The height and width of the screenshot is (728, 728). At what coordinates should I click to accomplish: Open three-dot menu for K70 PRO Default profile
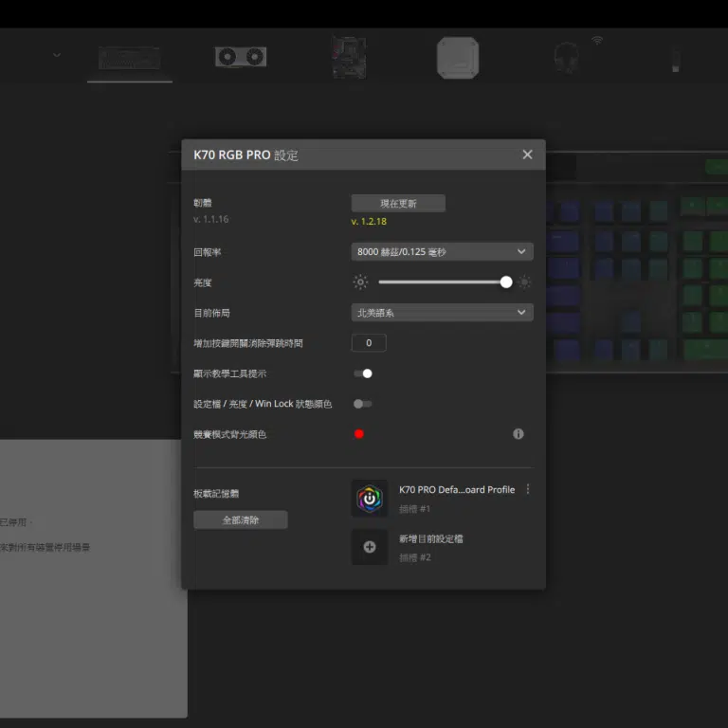click(528, 490)
